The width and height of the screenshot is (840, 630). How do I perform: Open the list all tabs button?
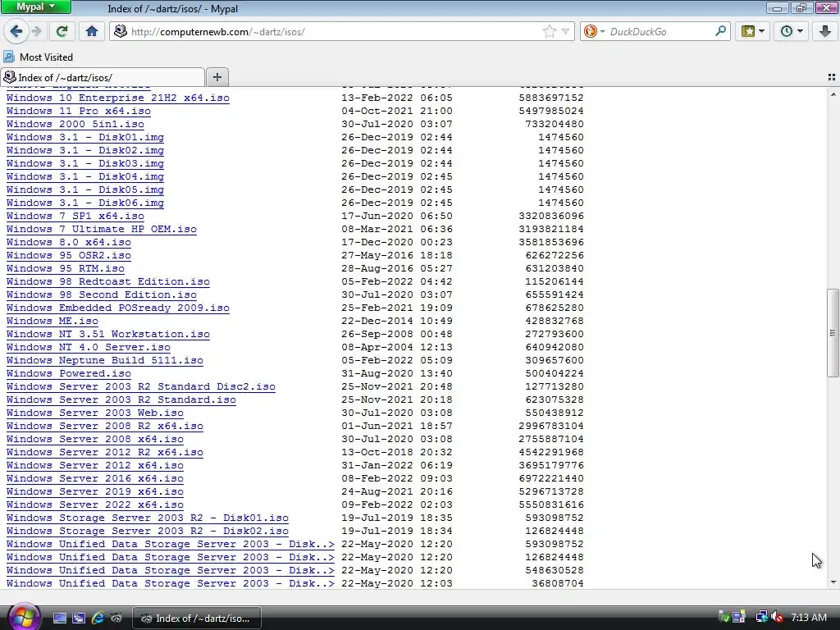pos(832,77)
